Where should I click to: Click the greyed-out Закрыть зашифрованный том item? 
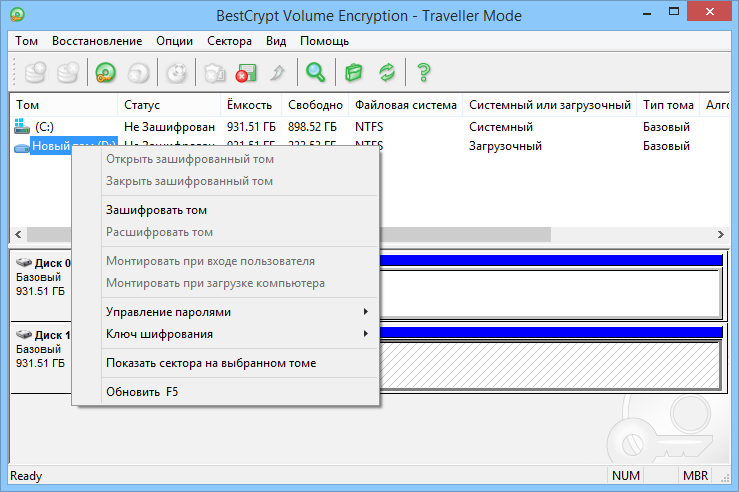[x=226, y=181]
